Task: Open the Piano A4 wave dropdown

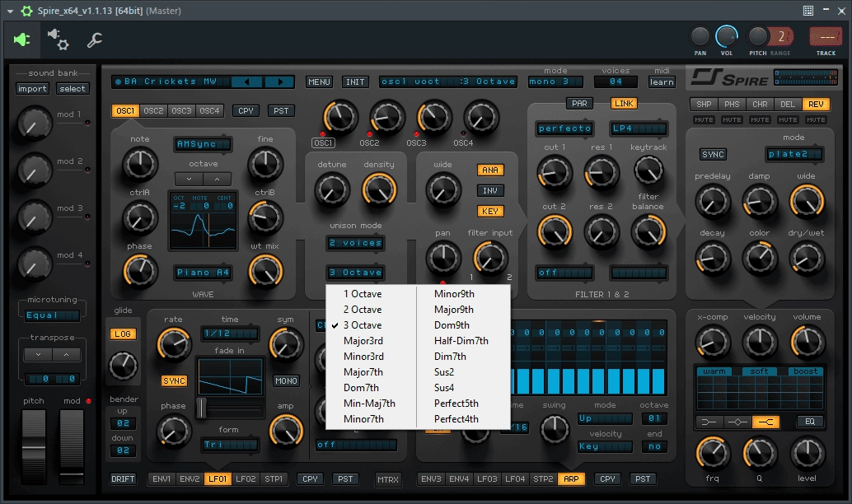Action: click(203, 273)
